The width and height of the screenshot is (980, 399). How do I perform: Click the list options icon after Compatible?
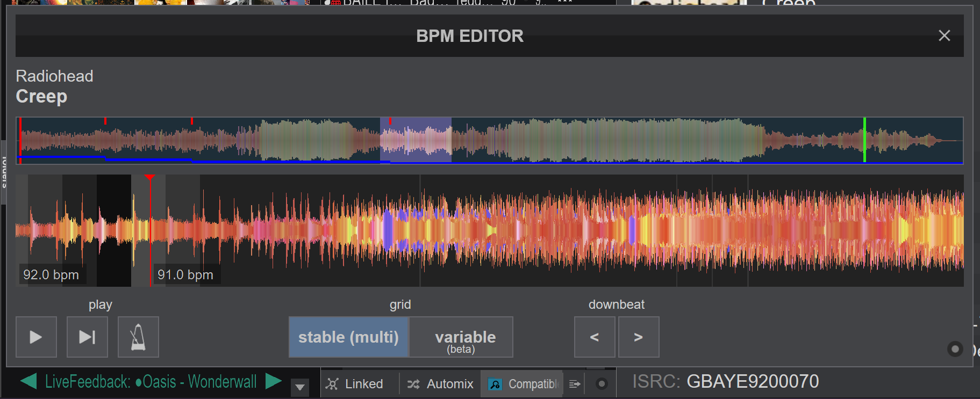(575, 384)
